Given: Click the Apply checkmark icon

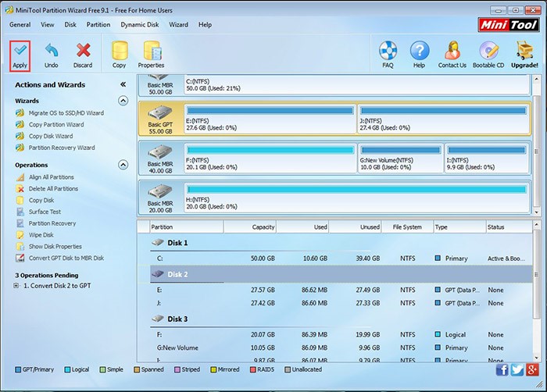Looking at the screenshot, I should [20, 50].
